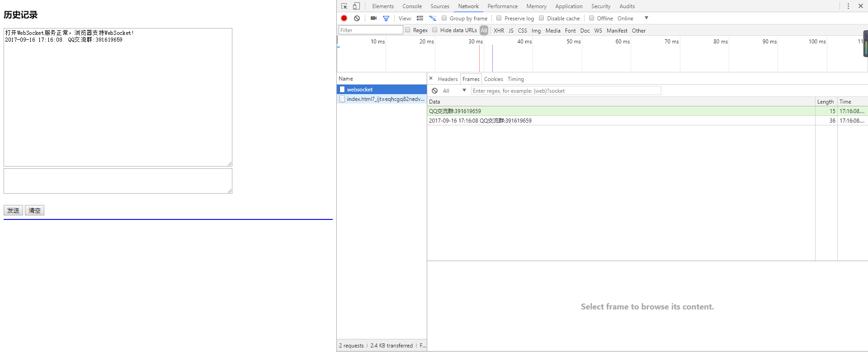Filter requests by WS type
The image size is (868, 352).
pos(598,31)
